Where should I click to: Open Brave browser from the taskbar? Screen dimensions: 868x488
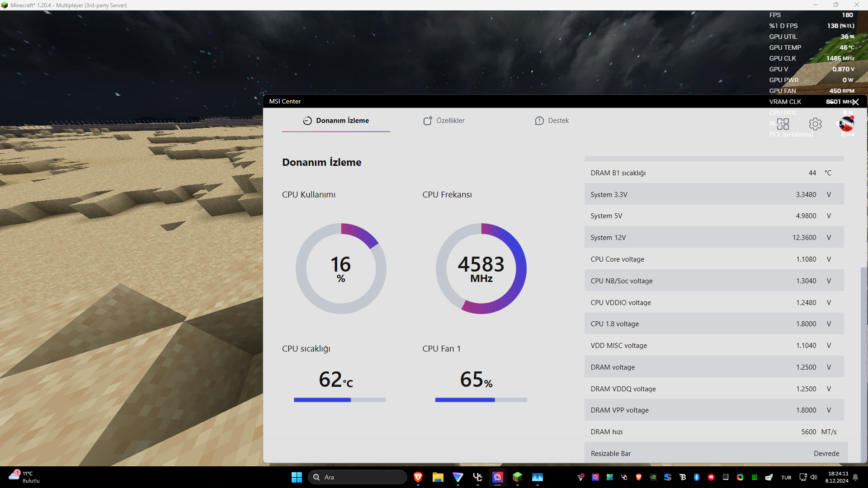[418, 477]
